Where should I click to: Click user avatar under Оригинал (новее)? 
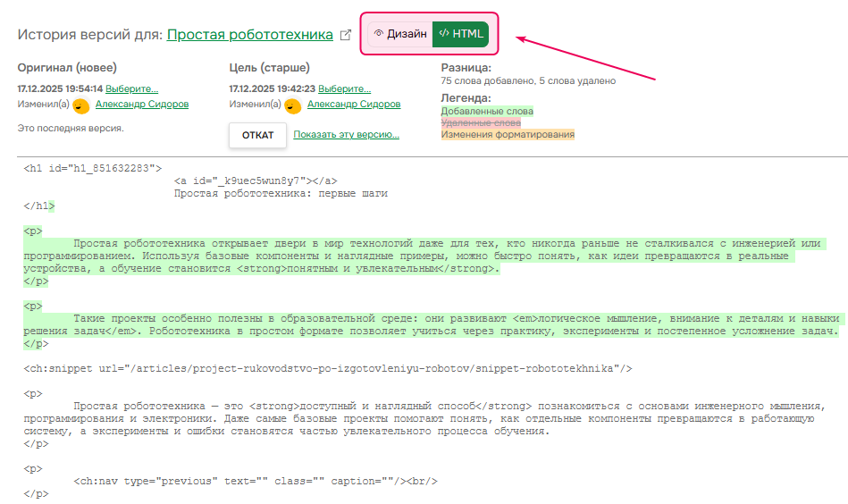click(x=81, y=105)
